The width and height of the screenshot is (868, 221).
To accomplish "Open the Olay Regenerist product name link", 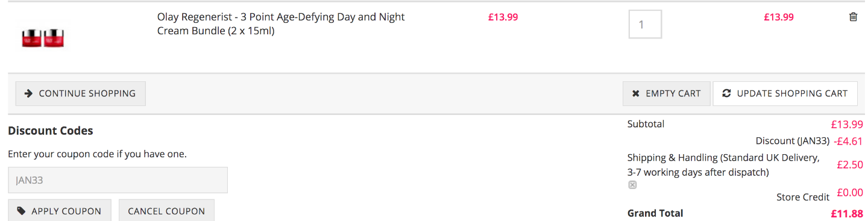I will coord(281,23).
